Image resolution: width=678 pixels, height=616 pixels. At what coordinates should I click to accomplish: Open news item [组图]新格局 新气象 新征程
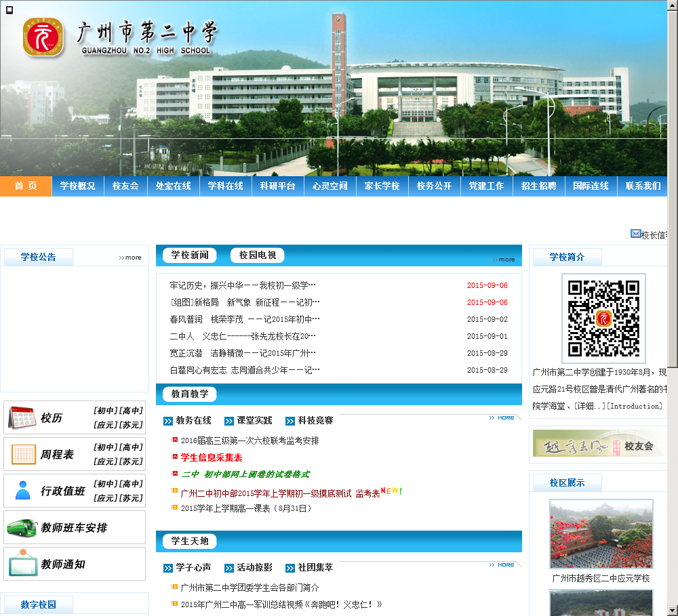pyautogui.click(x=245, y=302)
